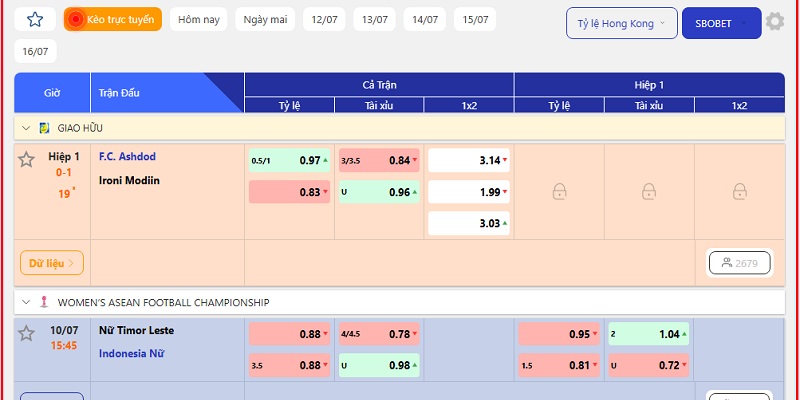Collapse the Women's ASEAN Football Championship section
Image resolution: width=800 pixels, height=400 pixels.
tap(26, 303)
